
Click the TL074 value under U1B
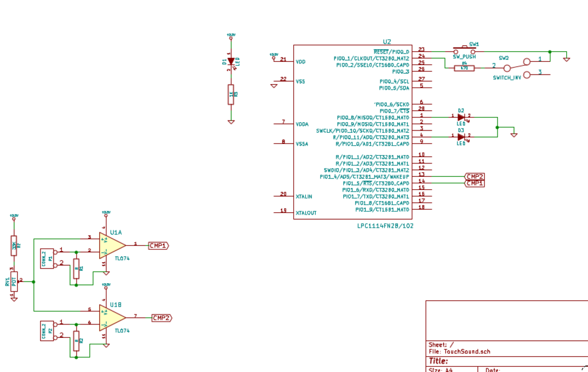tap(122, 331)
